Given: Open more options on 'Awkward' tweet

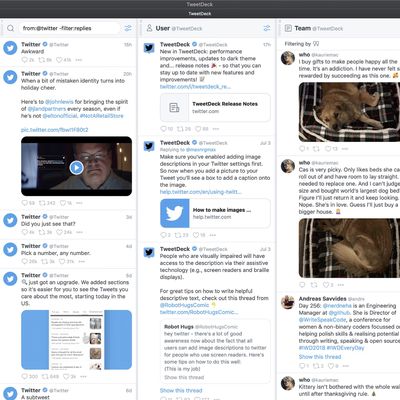Looking at the screenshot, I should click(x=79, y=60).
